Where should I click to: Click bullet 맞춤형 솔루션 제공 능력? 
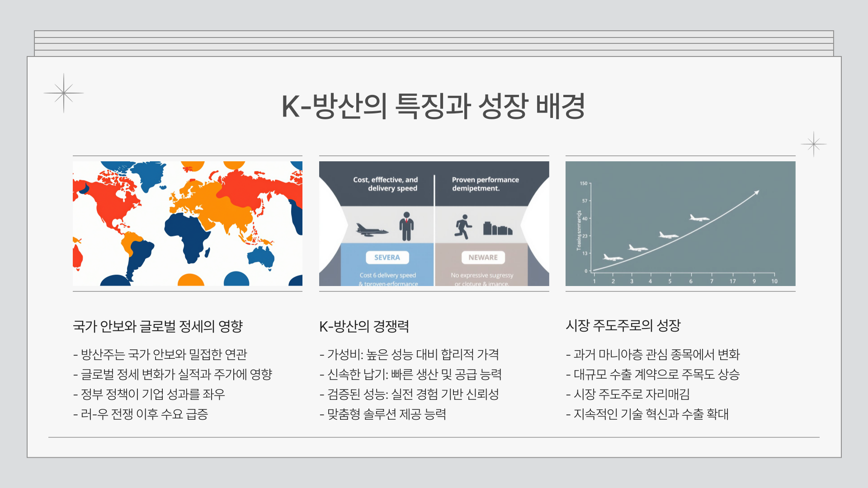(383, 414)
